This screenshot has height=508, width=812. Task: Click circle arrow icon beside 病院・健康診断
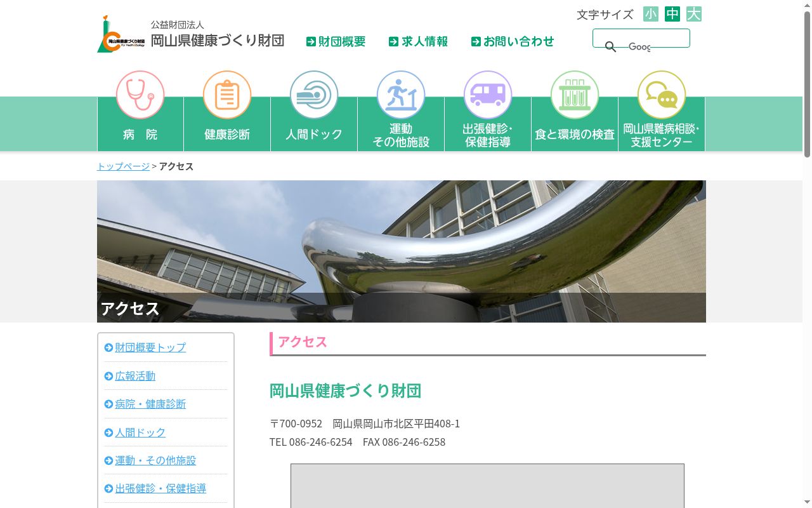coord(108,404)
